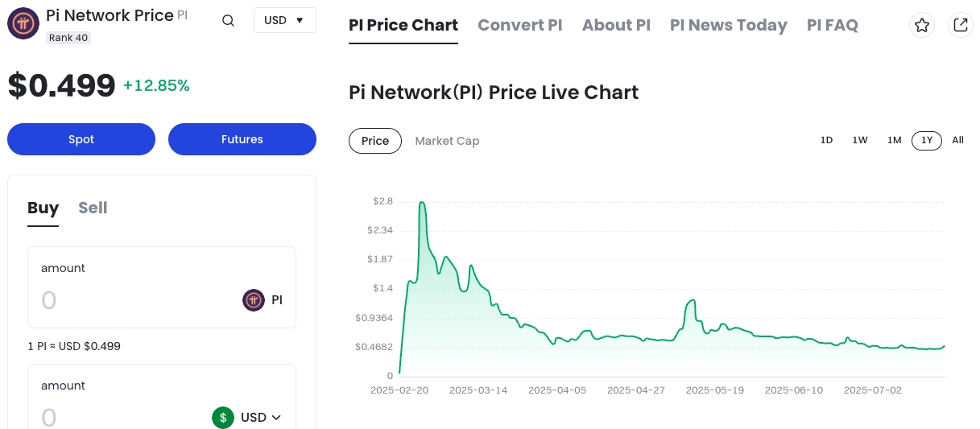Screen dimensions: 980x429
Task: Click the Spot trading button
Action: pos(81,139)
